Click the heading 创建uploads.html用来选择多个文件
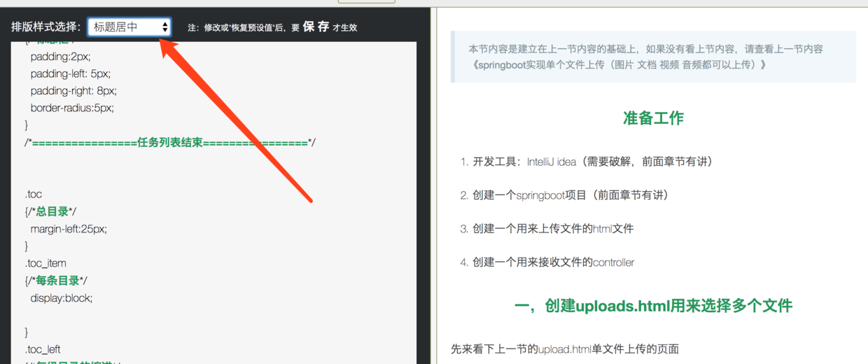 pyautogui.click(x=653, y=306)
